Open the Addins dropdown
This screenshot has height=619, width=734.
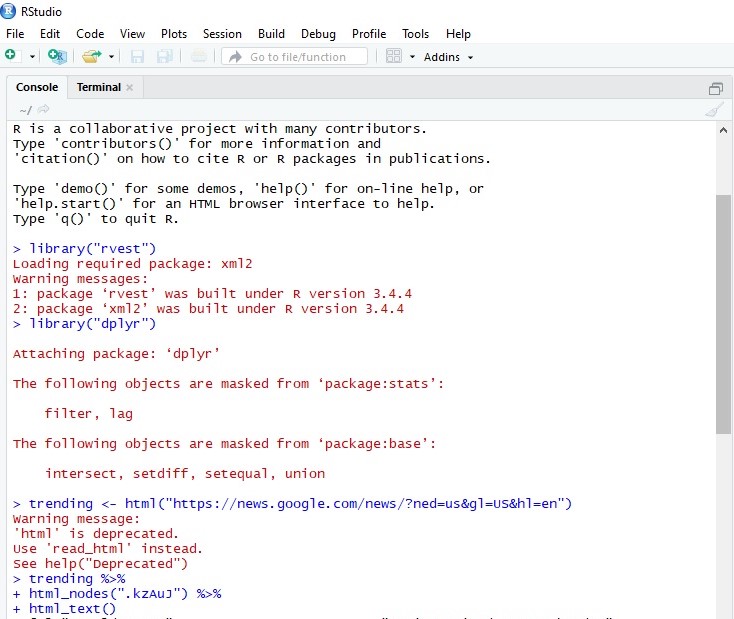(x=448, y=57)
